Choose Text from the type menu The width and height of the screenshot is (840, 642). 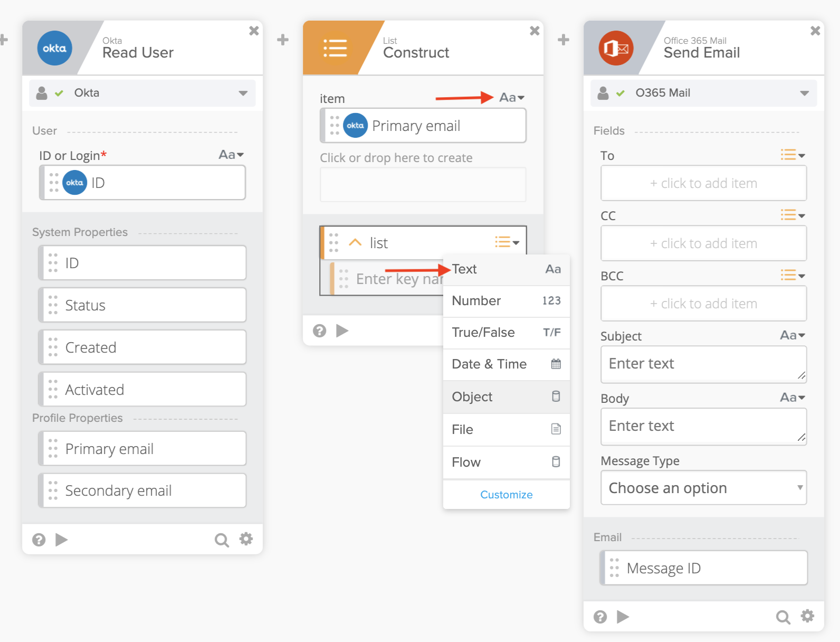pos(507,269)
